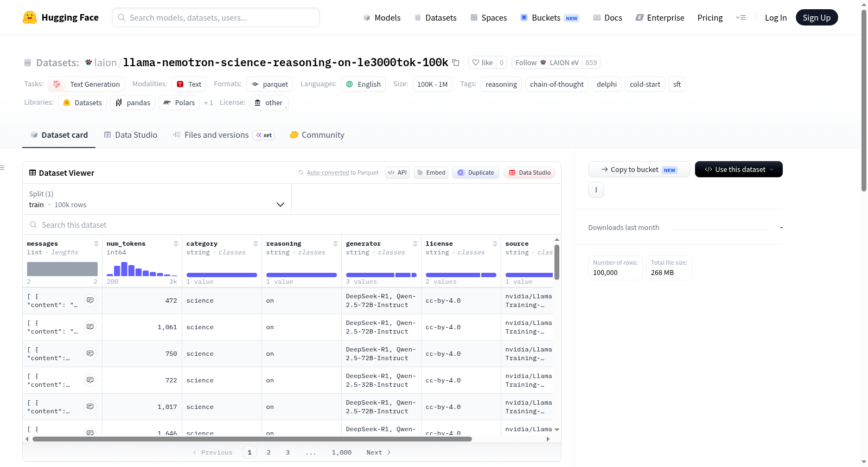Expand the navigation more-options menu
Screen dimensions: 868x467
click(741, 17)
